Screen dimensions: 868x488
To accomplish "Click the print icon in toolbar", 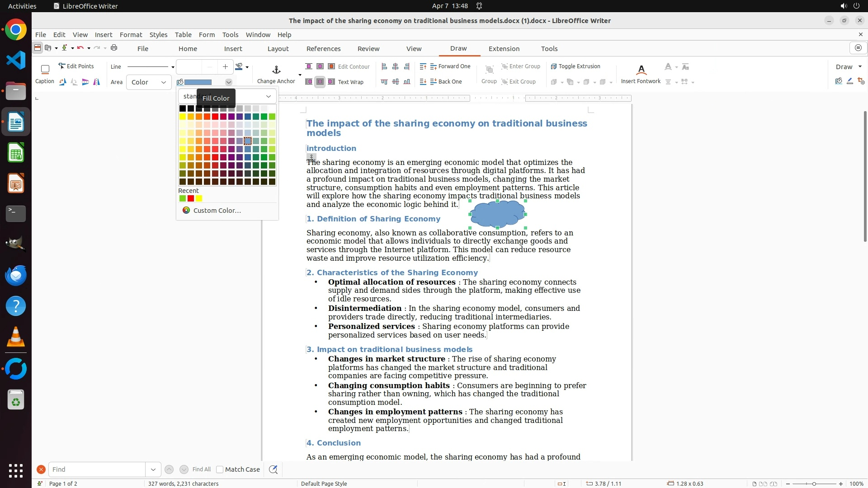I will (114, 48).
